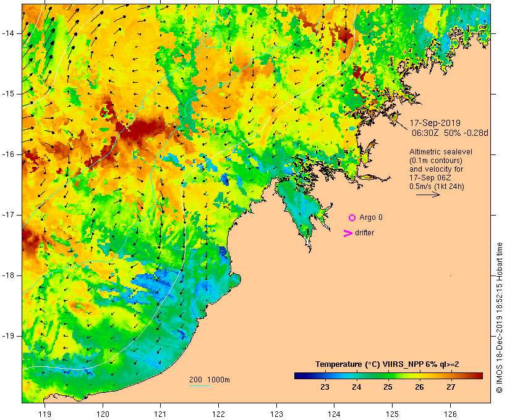Viewport: 507px width, 420px height.
Task: Click the text and velocity for
Action: 436,169
